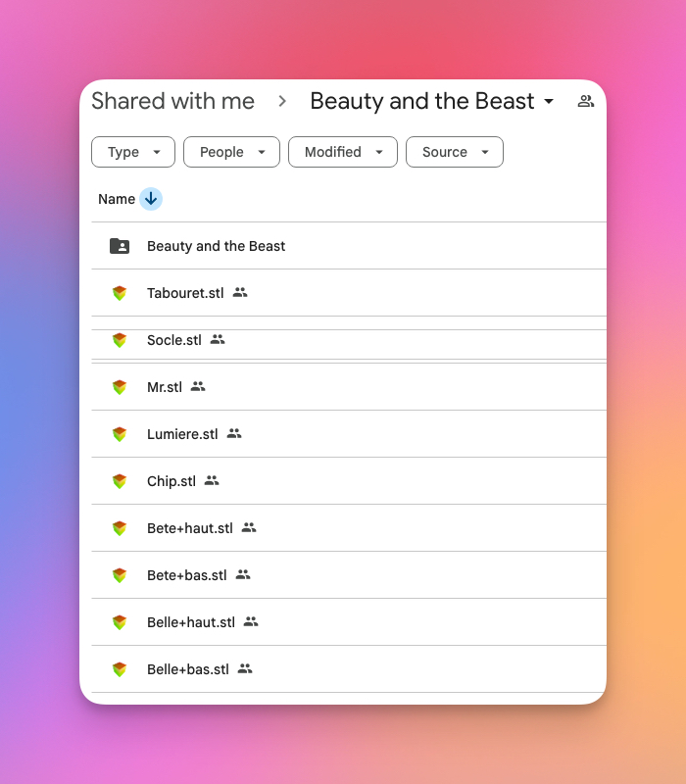The image size is (686, 784).
Task: Open the Source filter dropdown
Action: [x=455, y=152]
